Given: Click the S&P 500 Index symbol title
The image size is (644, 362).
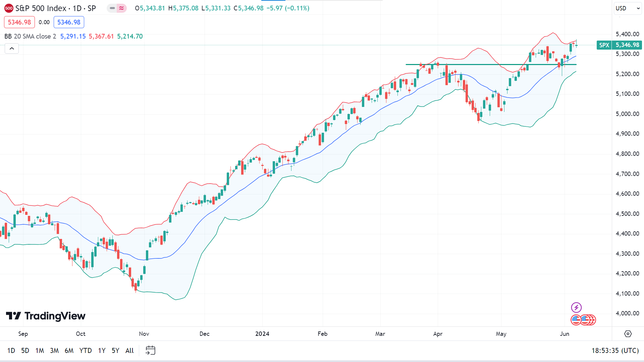Looking at the screenshot, I should point(56,8).
